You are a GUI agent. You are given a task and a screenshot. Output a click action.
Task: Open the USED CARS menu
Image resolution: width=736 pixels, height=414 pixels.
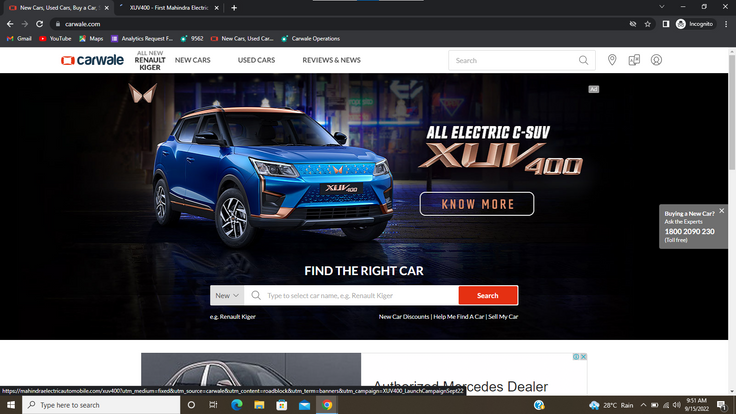[x=256, y=60]
